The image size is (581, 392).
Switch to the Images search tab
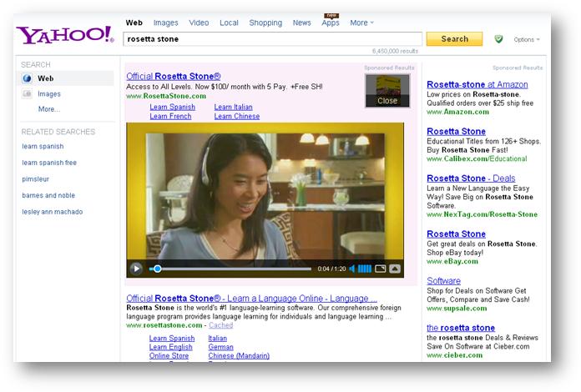[165, 23]
